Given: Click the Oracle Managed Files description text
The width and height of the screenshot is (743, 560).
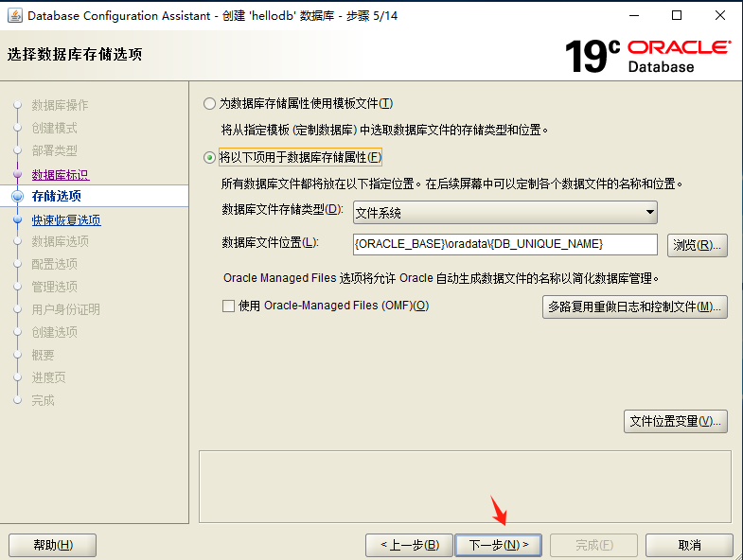Looking at the screenshot, I should [441, 278].
